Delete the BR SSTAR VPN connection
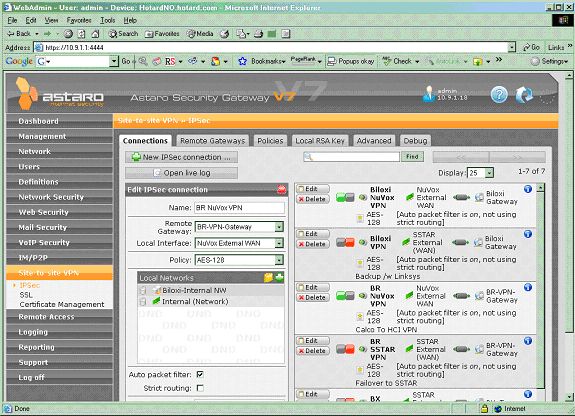Viewport: 575px width, 416px height. click(312, 351)
